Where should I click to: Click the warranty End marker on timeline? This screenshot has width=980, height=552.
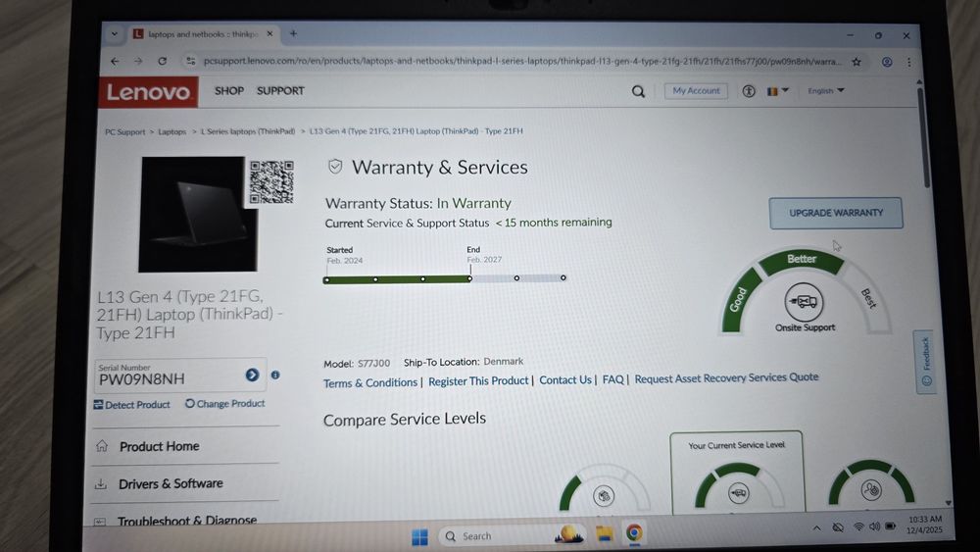click(x=470, y=278)
